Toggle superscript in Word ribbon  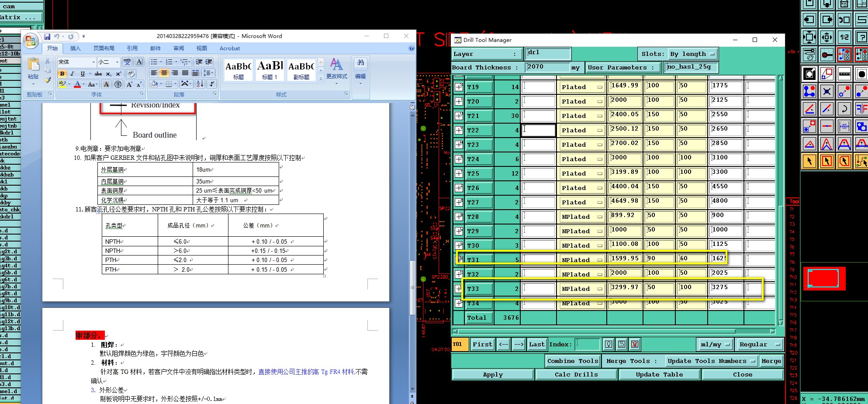118,73
